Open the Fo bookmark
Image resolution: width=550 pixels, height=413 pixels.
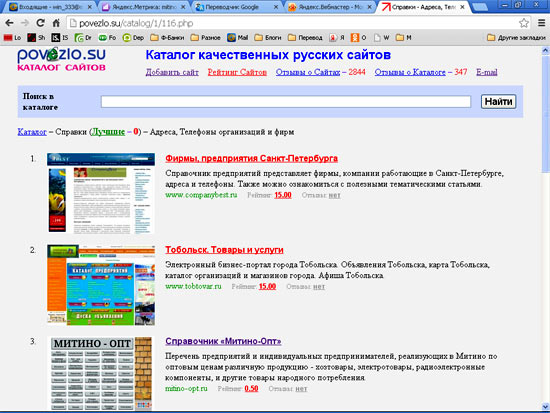tap(107, 38)
